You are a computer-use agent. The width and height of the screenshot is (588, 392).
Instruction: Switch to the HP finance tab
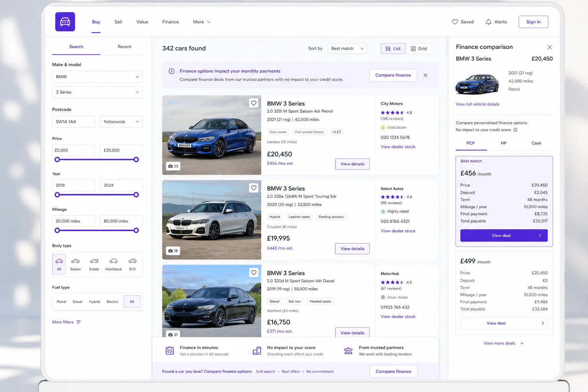[503, 143]
